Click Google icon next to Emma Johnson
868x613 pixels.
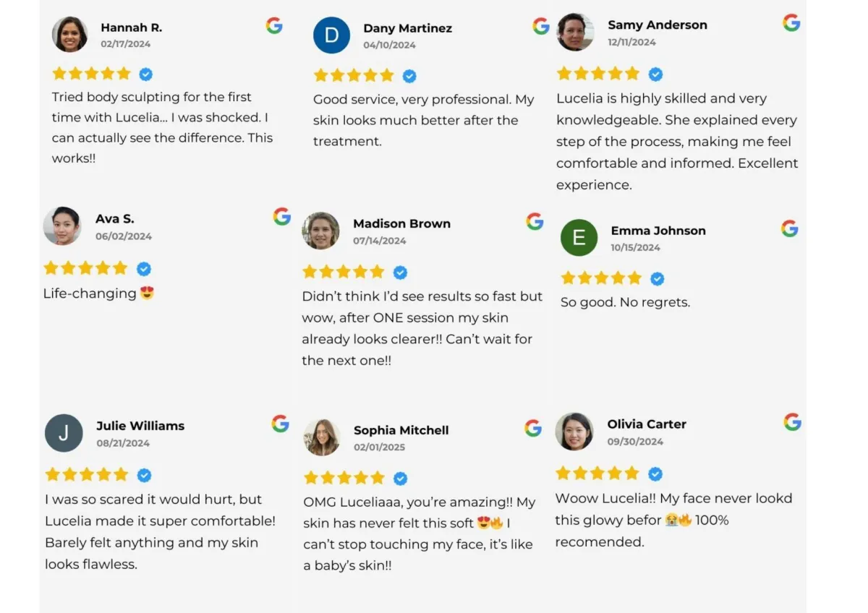tap(790, 229)
